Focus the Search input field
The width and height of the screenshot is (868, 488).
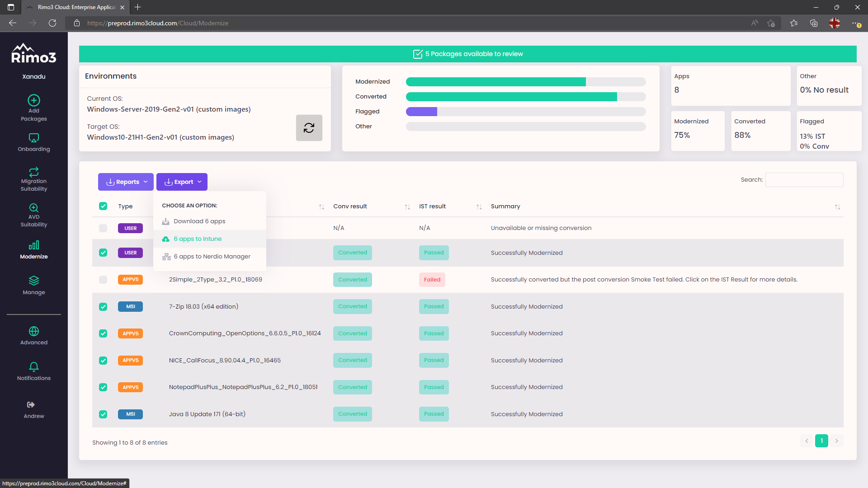(x=804, y=180)
